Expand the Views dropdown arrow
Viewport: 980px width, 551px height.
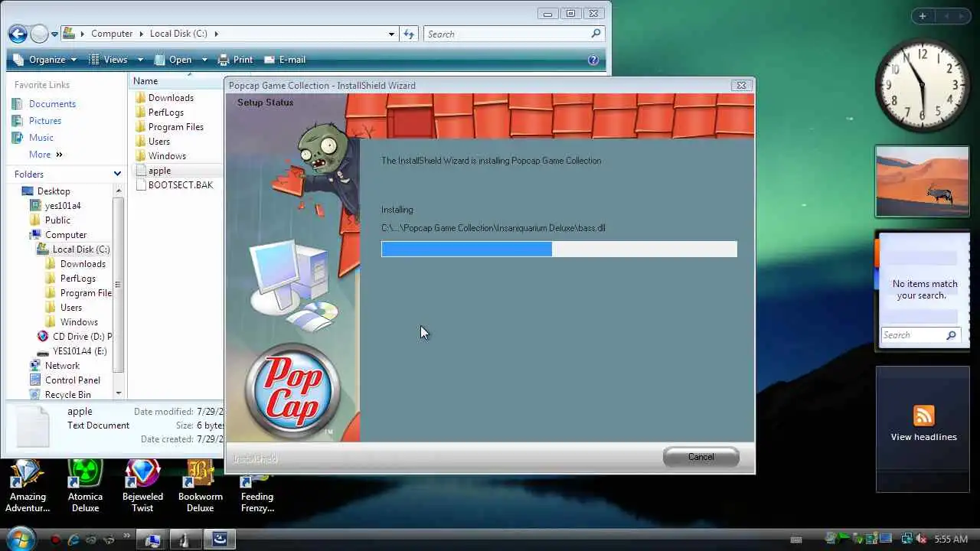click(140, 60)
